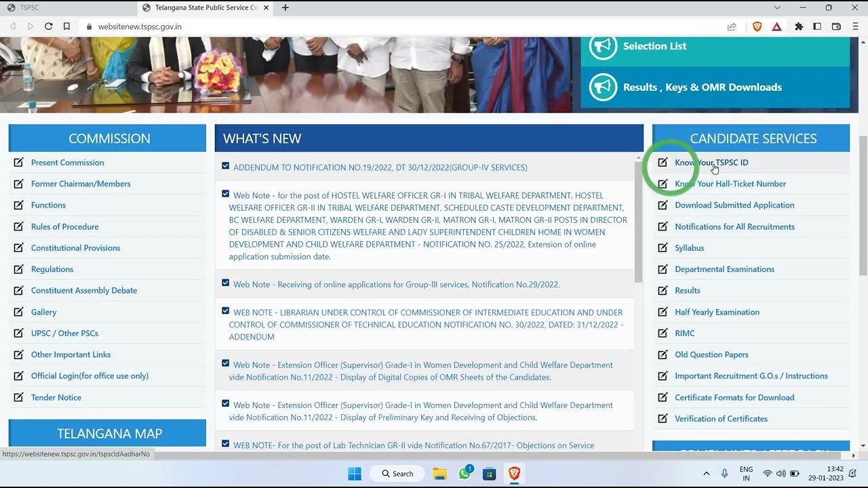The width and height of the screenshot is (868, 488).
Task: Click the microphone icon in system tray
Action: click(x=724, y=474)
